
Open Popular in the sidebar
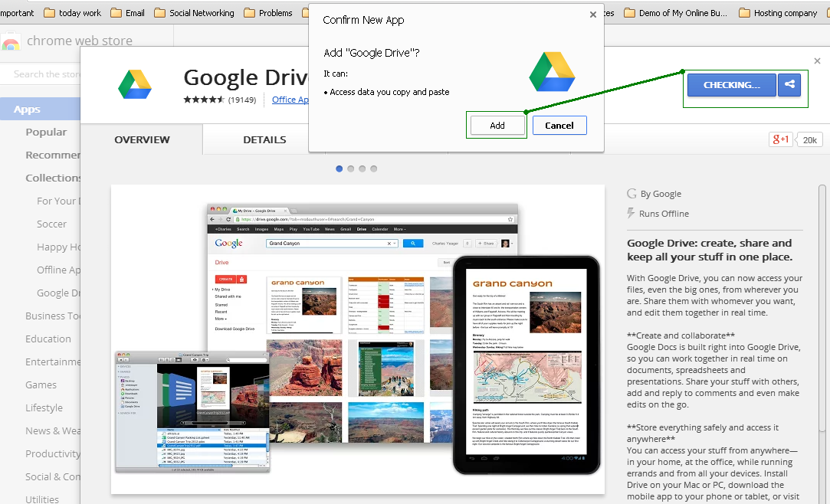tap(46, 133)
